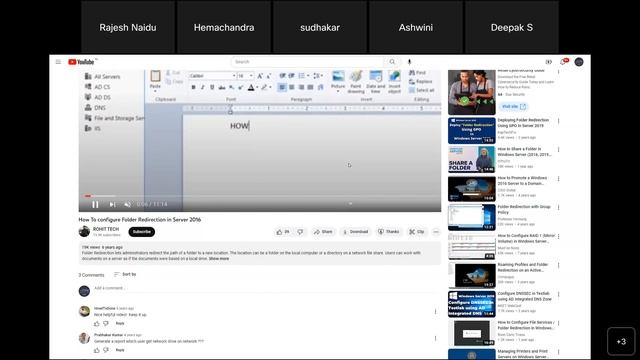Open the ROHIT TECH channel name link
Viewport: 640px width, 360px height.
point(106,229)
